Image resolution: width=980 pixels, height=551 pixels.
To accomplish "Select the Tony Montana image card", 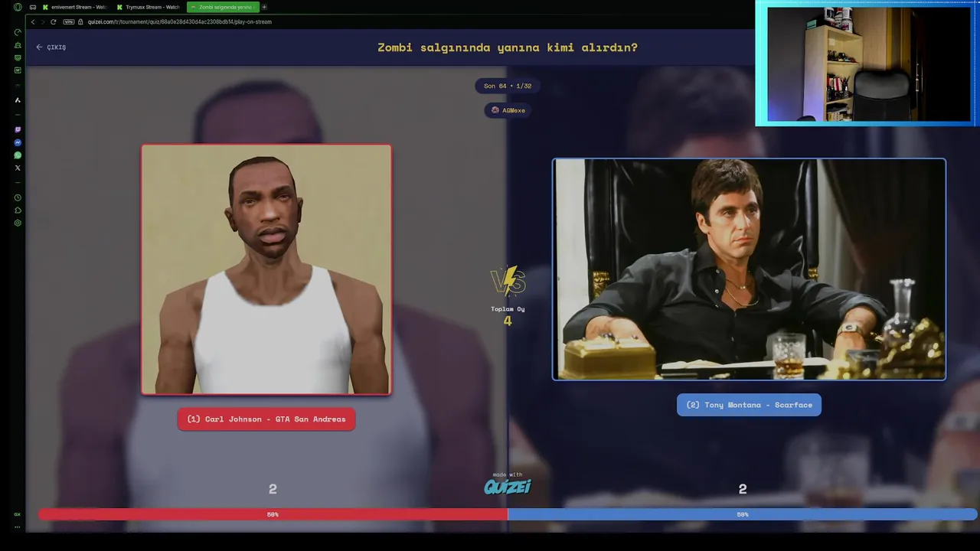I will [x=749, y=269].
